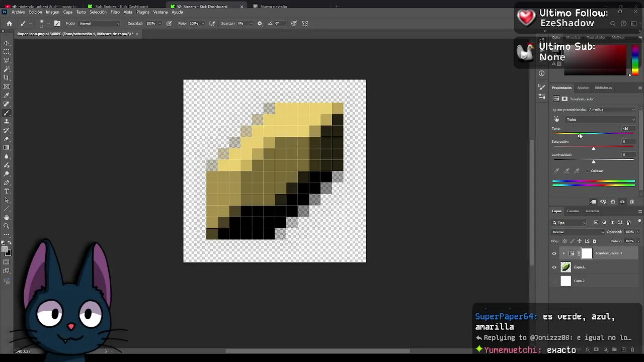
Task: Select the Clone Stamp tool
Action: [7, 121]
